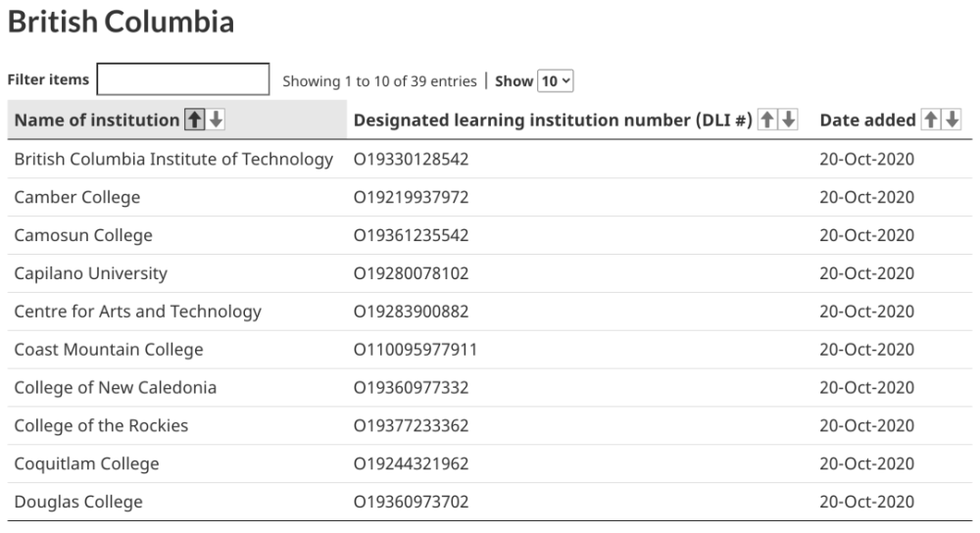Viewport: 980px width, 533px height.
Task: Sort Name of institution ascending arrow
Action: [x=194, y=120]
